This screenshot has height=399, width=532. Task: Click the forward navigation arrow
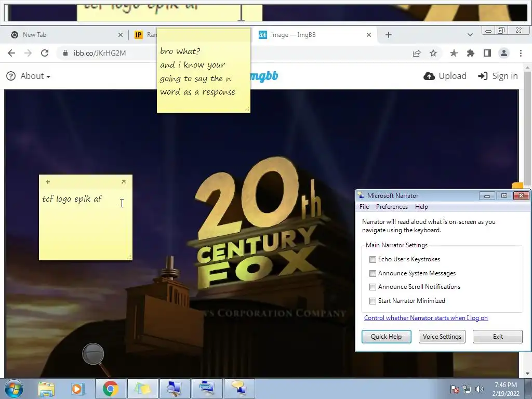(x=28, y=53)
